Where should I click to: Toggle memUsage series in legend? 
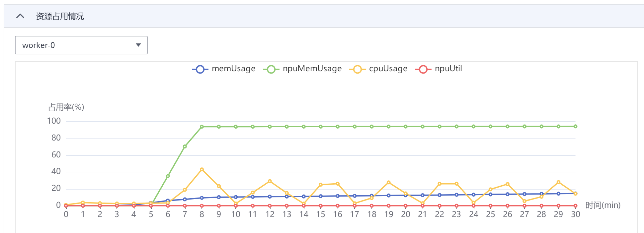pos(233,69)
